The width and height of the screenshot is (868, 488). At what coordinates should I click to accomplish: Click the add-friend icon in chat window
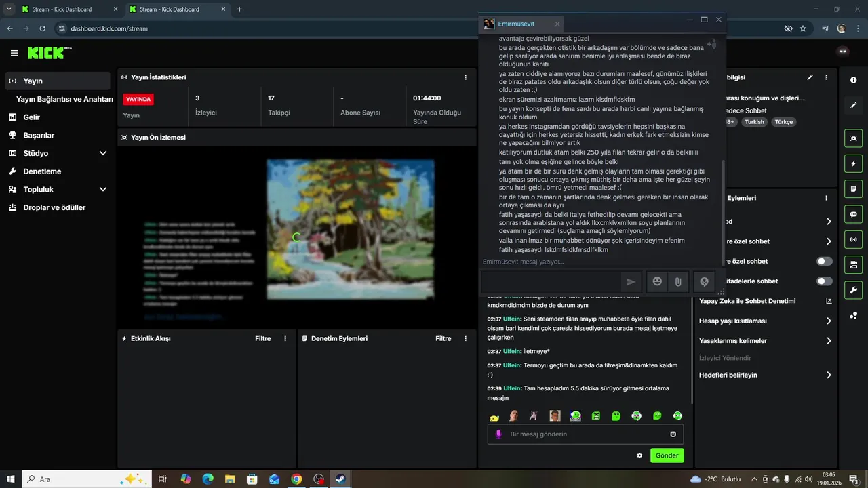pos(711,45)
